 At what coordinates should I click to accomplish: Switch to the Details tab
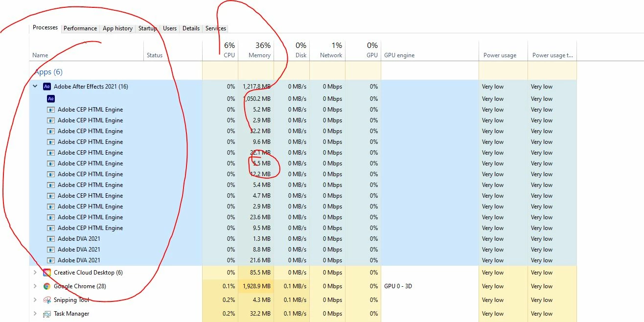coord(191,28)
